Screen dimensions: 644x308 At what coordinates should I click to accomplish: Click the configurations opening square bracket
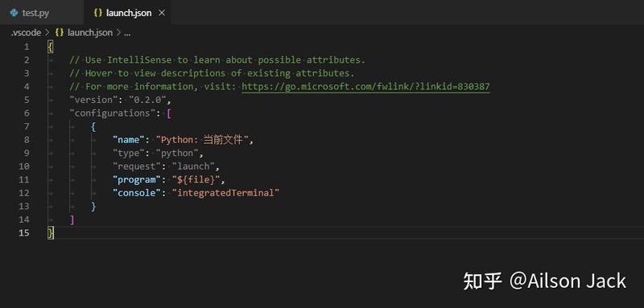tap(169, 113)
